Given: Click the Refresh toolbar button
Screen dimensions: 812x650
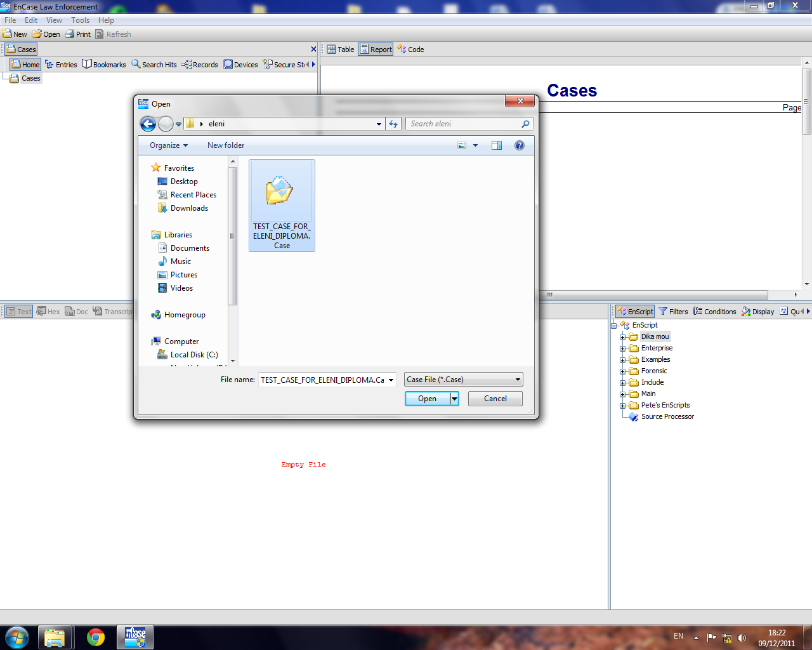Looking at the screenshot, I should [x=113, y=34].
